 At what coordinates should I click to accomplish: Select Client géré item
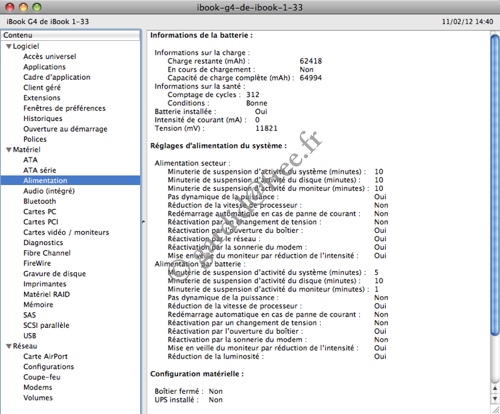(x=42, y=87)
